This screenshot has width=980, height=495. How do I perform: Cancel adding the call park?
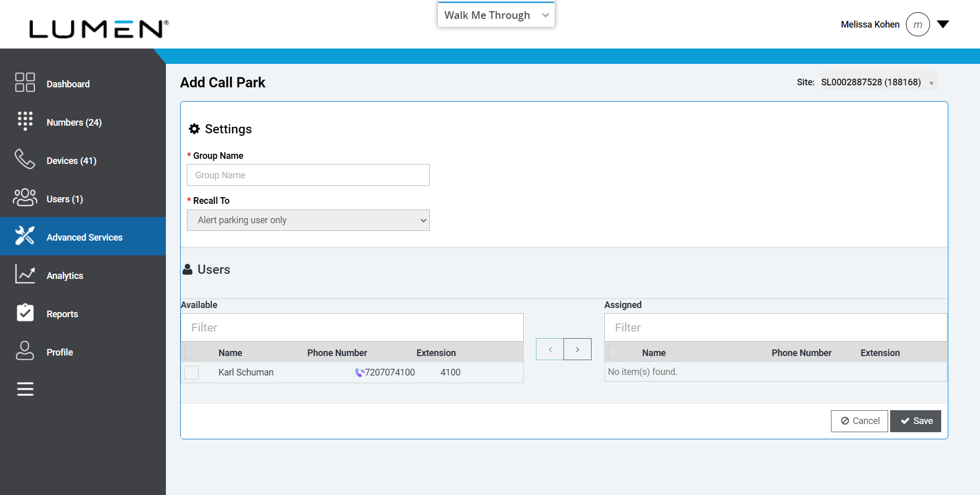point(860,421)
